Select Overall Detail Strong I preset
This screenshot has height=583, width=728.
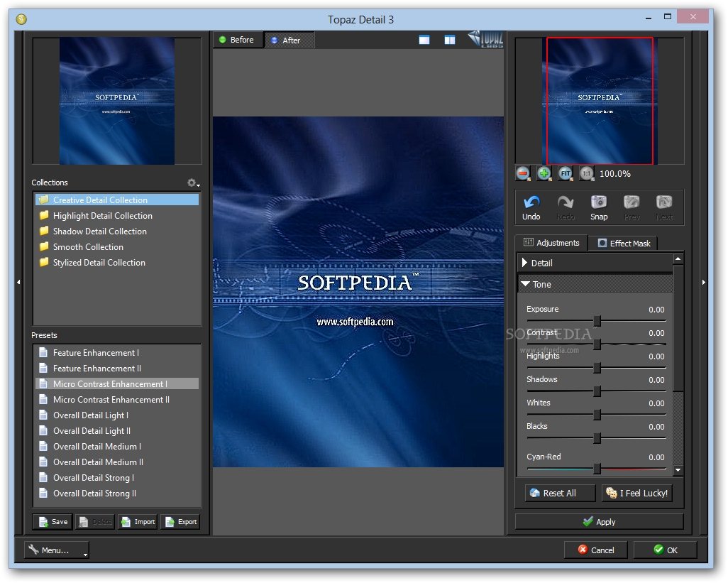point(117,478)
